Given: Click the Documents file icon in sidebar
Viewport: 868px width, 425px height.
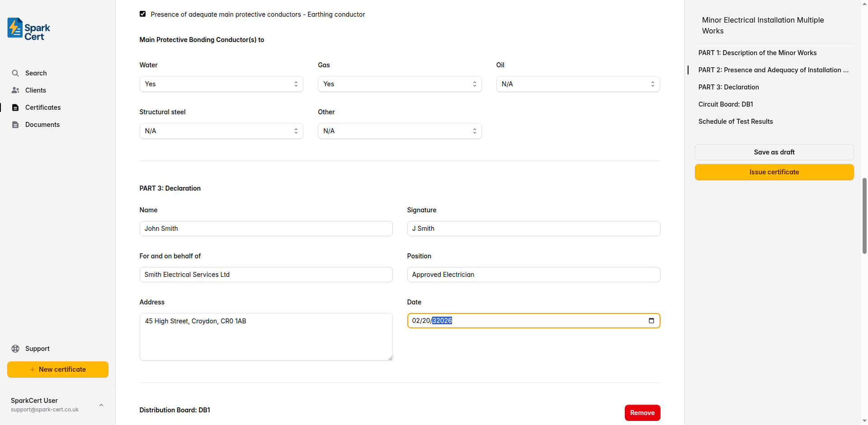Looking at the screenshot, I should [15, 125].
